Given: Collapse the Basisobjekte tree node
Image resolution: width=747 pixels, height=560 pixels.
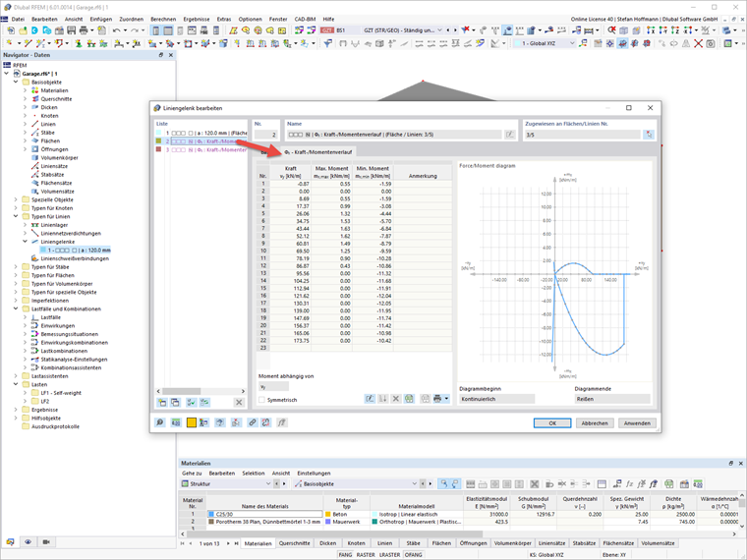Looking at the screenshot, I should click(16, 82).
